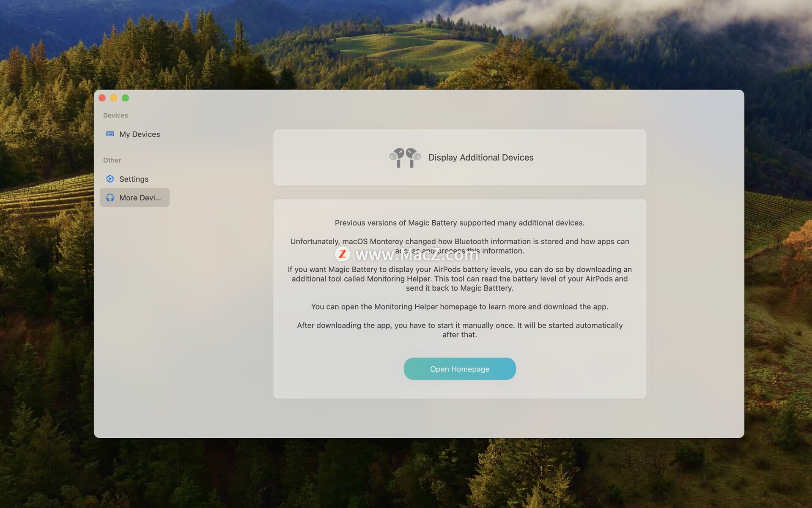This screenshot has height=508, width=812.
Task: Click the Settings gear icon
Action: point(110,179)
